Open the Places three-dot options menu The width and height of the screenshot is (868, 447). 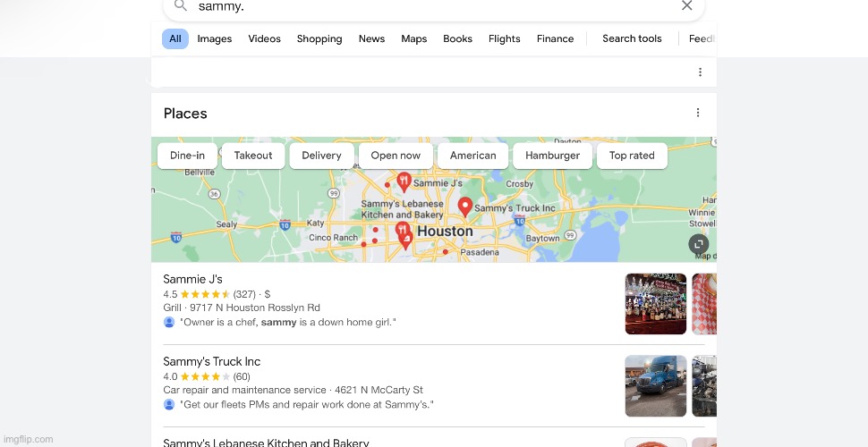(x=698, y=114)
